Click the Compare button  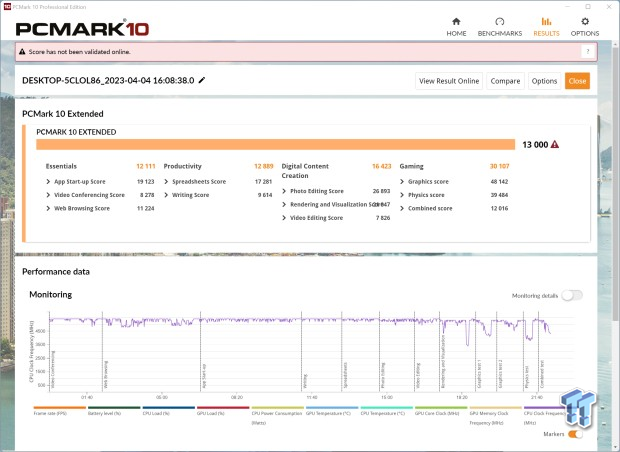click(x=505, y=81)
